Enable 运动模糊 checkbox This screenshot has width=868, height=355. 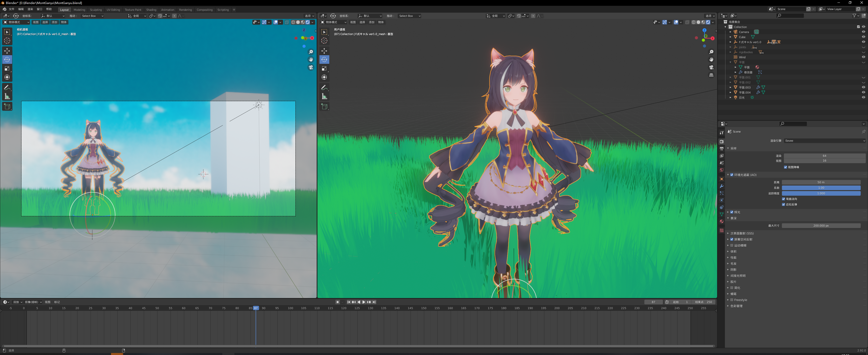coord(732,246)
